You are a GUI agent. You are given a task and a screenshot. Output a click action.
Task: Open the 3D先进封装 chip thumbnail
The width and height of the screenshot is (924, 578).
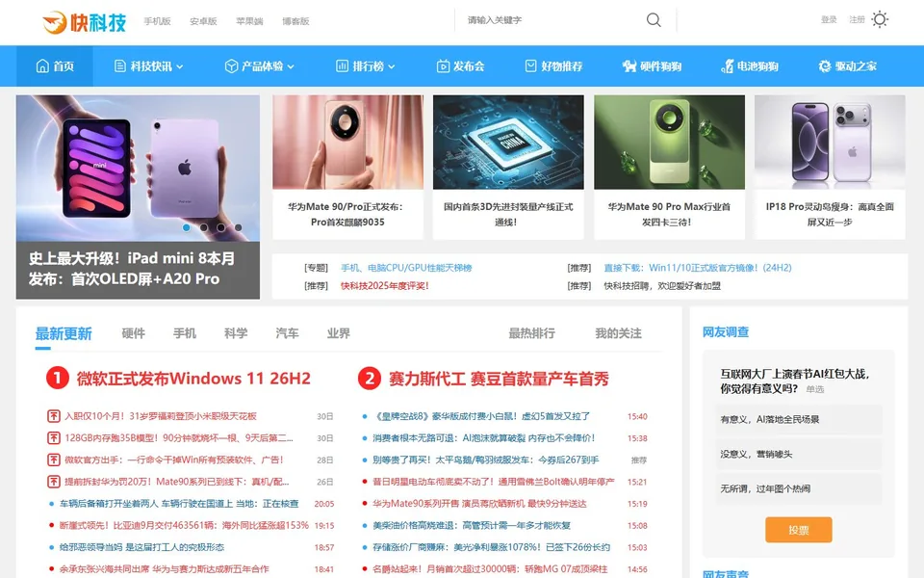(508, 143)
